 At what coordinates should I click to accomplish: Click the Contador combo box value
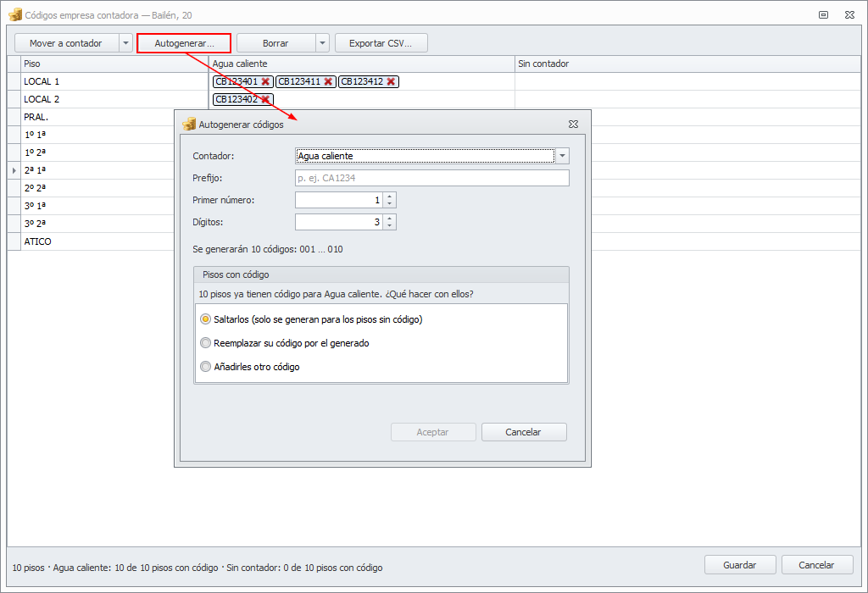point(426,156)
